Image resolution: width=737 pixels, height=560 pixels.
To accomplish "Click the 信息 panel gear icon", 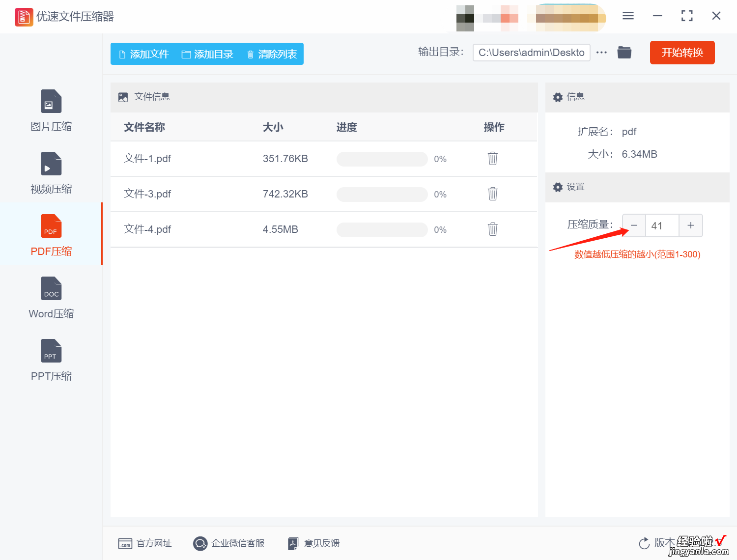I will [x=558, y=97].
